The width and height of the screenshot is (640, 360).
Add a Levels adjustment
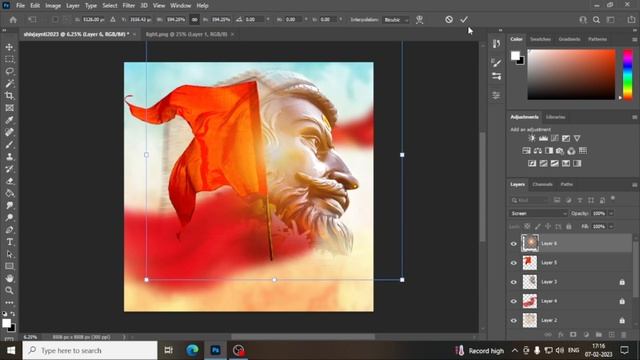point(543,138)
